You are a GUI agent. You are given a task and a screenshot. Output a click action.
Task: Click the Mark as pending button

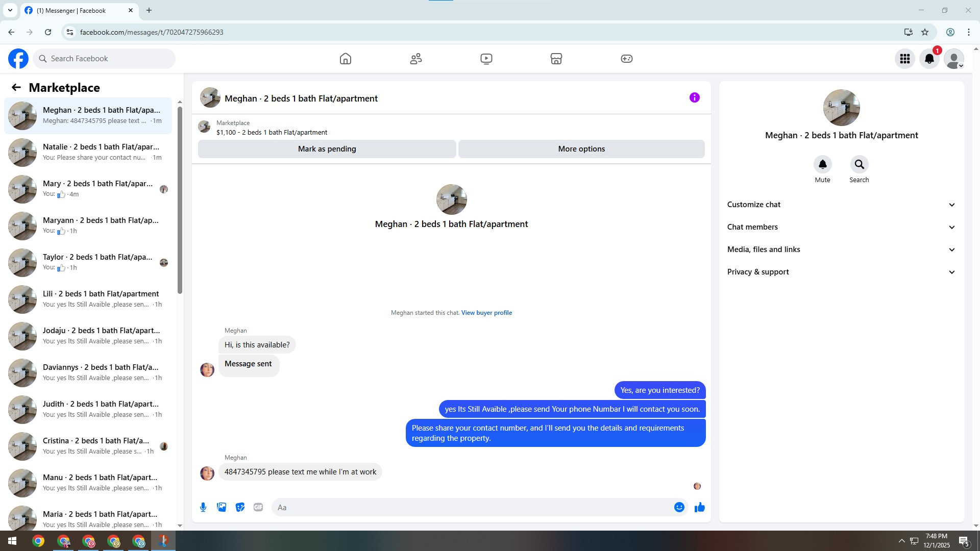pyautogui.click(x=327, y=149)
